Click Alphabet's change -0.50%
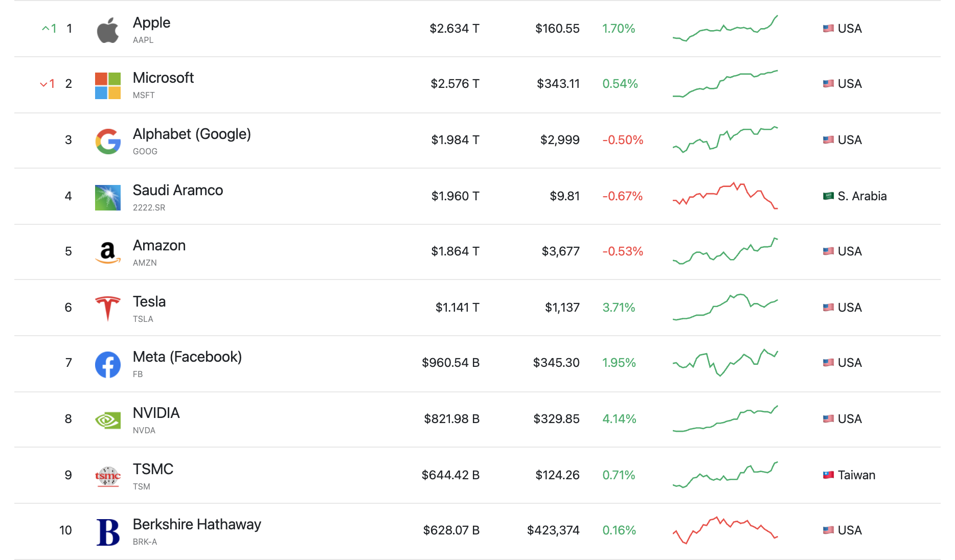955x560 pixels. [623, 140]
